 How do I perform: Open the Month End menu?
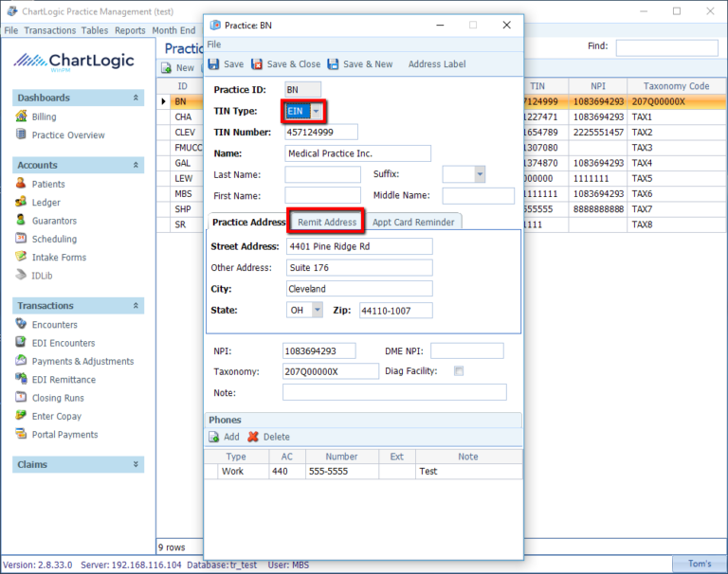click(173, 30)
